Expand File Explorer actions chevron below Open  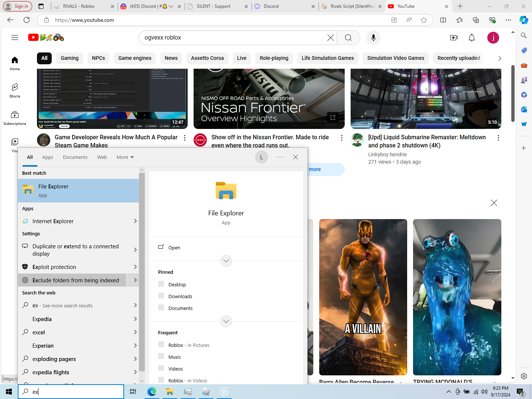tap(226, 261)
